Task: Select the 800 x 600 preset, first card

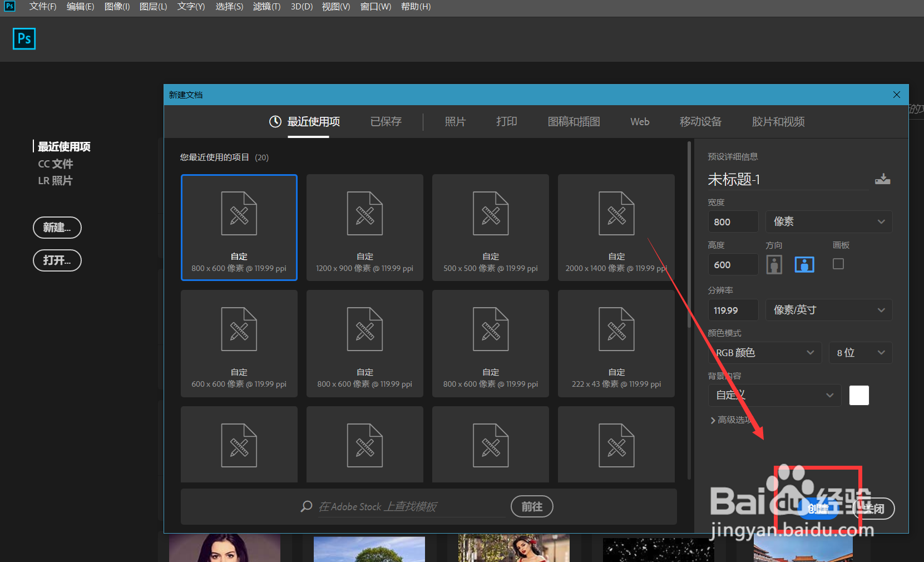Action: point(239,228)
